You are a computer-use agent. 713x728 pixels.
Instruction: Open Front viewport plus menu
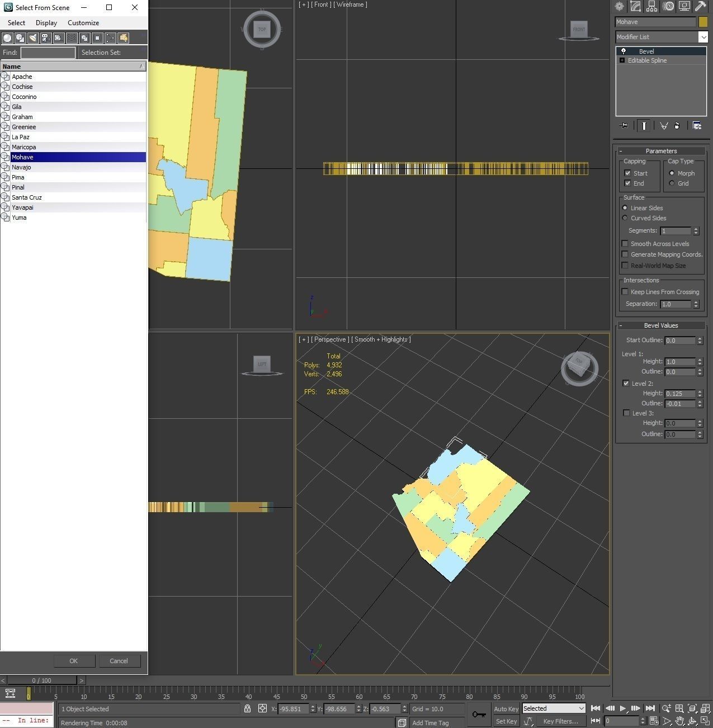(x=304, y=4)
